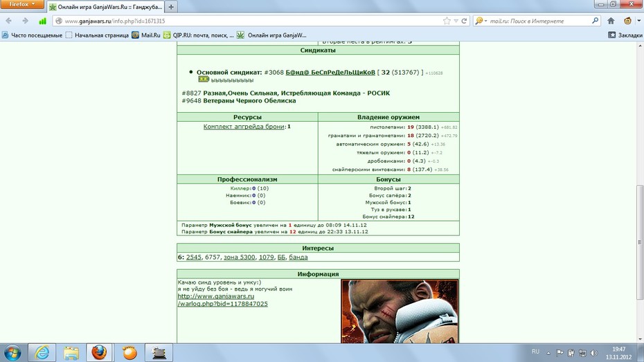Click Бонус снайпера: 12 entry
This screenshot has height=362, width=644.
coord(388,217)
